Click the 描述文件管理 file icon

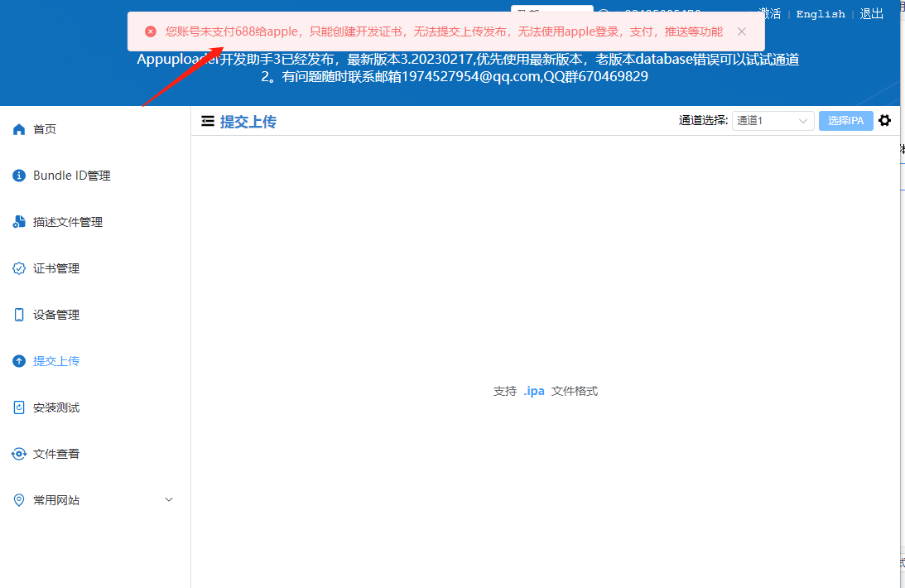[x=19, y=222]
